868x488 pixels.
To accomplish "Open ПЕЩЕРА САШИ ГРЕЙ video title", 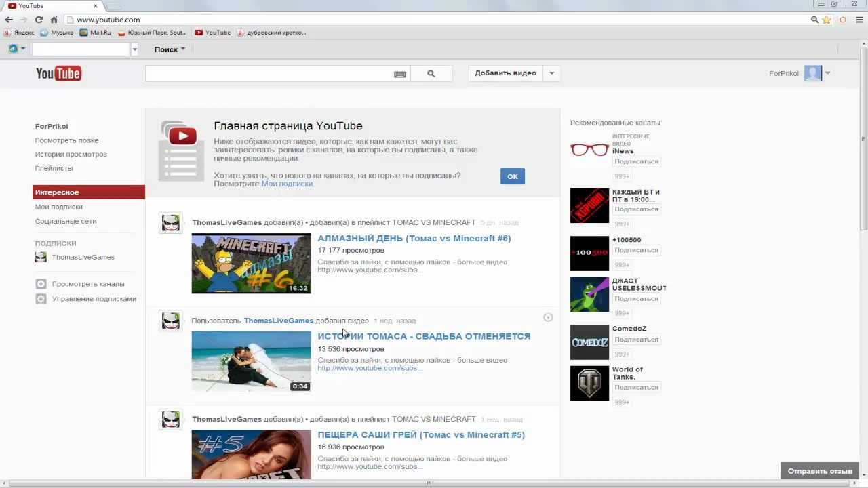I will coord(421,434).
